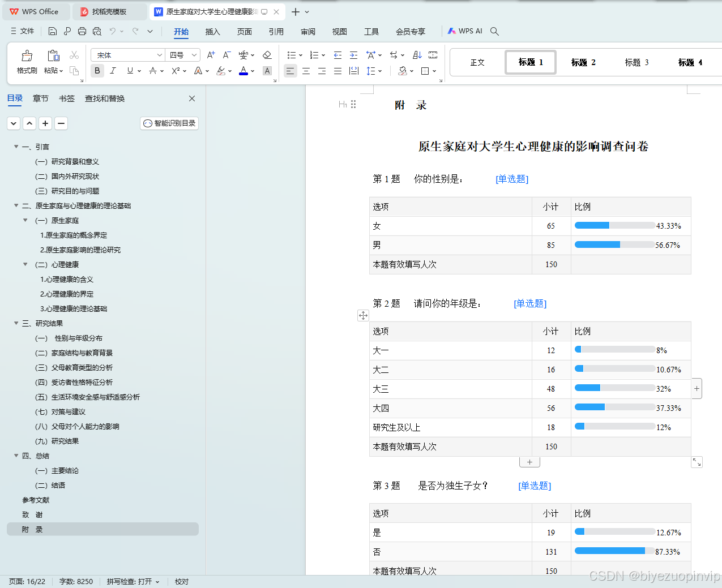Screen dimensions: 722x588
Task: Click the outline minus button
Action: click(61, 123)
